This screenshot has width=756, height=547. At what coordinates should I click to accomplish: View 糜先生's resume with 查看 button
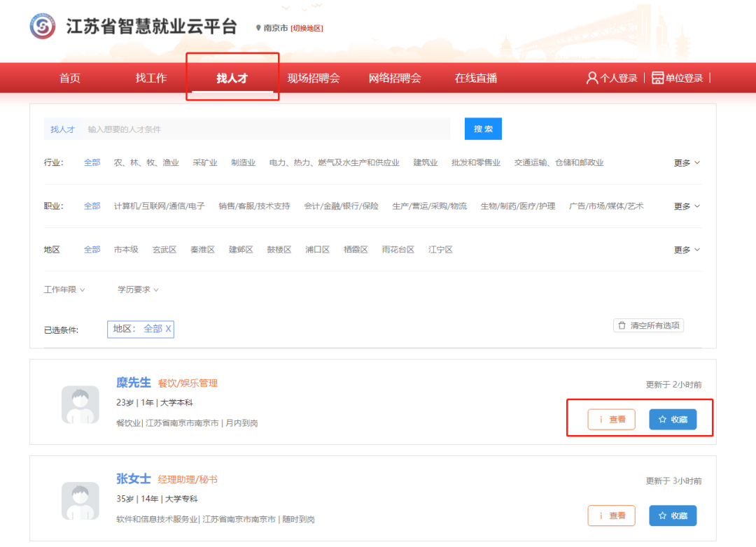point(611,420)
